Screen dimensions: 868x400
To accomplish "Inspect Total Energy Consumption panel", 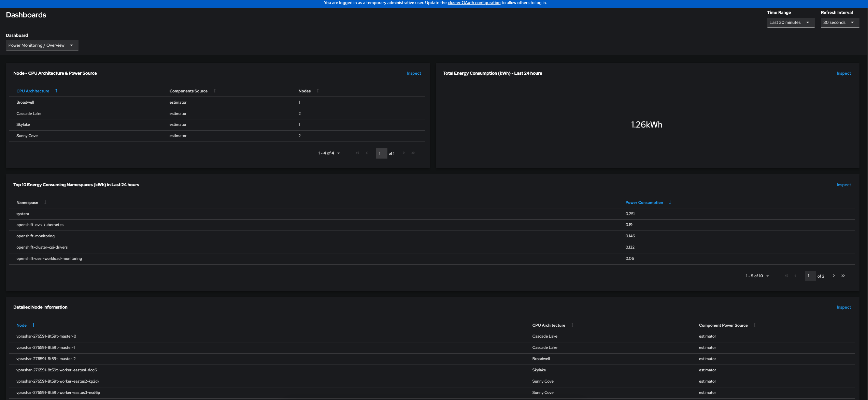I will tap(843, 73).
